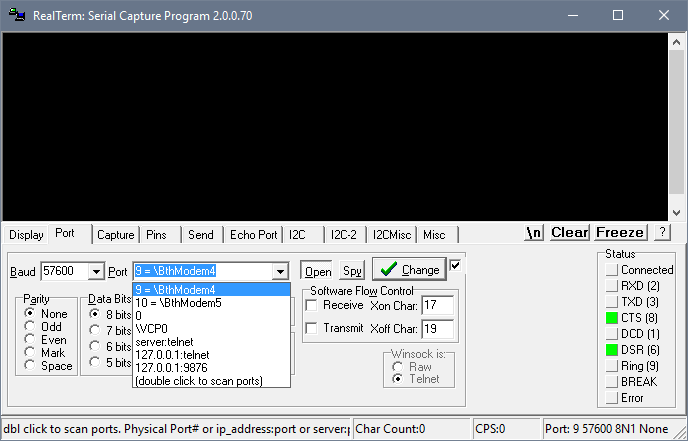This screenshot has height=441, width=688.
Task: Select Odd parity option
Action: (30, 326)
